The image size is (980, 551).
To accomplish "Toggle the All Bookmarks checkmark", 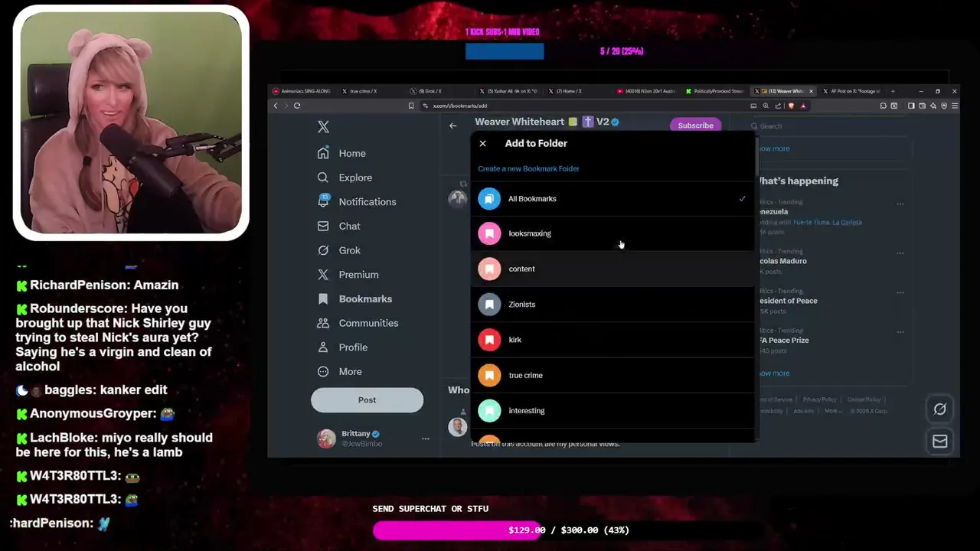I will (742, 199).
